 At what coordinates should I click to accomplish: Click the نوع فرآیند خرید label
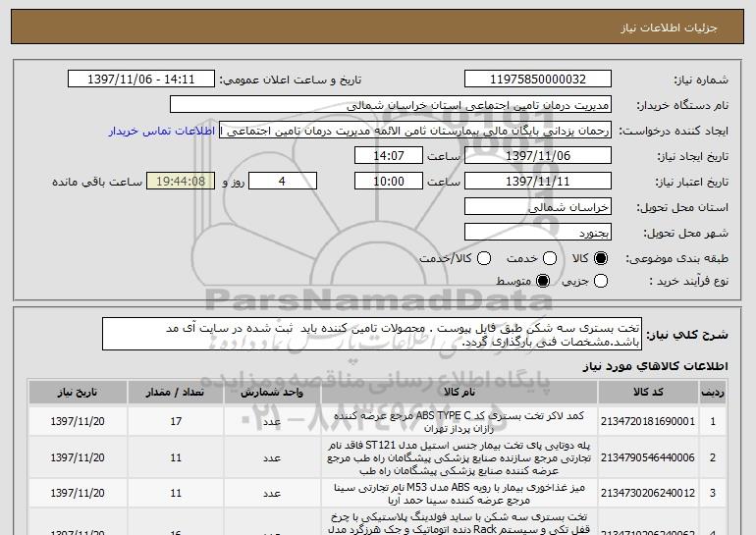tap(689, 281)
